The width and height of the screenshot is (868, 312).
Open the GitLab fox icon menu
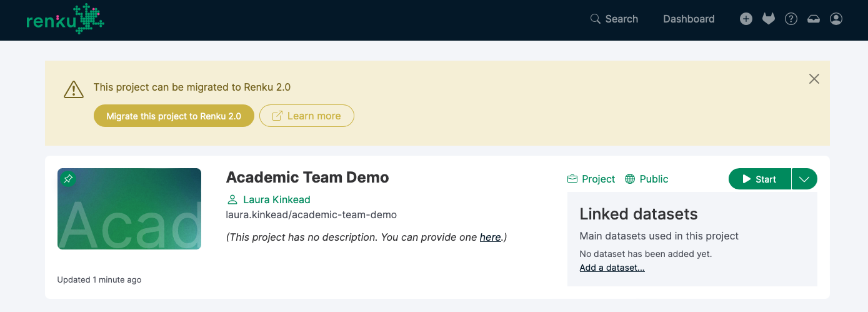click(769, 19)
